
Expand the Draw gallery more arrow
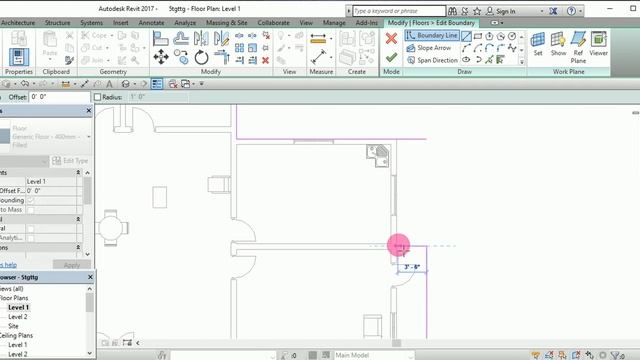click(x=522, y=62)
